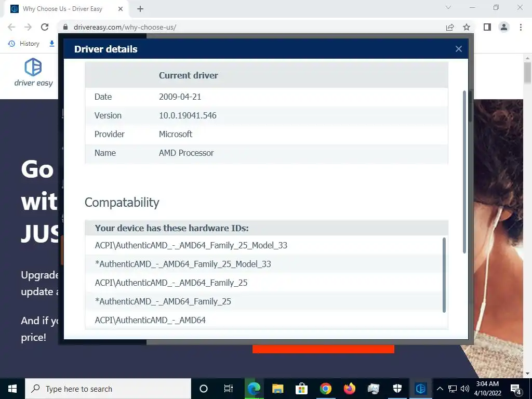Viewport: 532px width, 399px height.
Task: Open the clock and date flyout
Action: tap(487, 389)
